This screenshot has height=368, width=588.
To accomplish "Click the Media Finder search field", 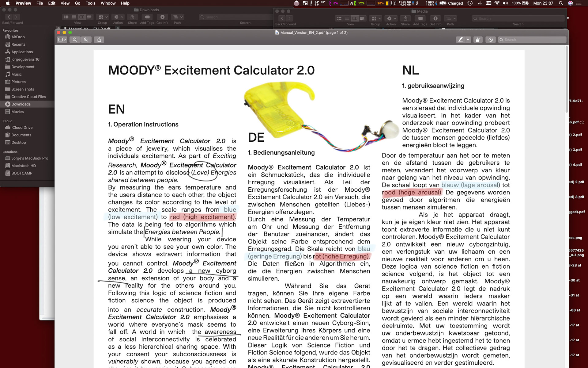I will [518, 18].
